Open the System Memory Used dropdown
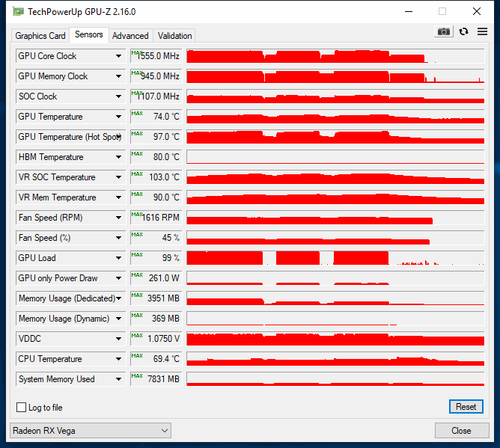The width and height of the screenshot is (500, 448). click(118, 379)
